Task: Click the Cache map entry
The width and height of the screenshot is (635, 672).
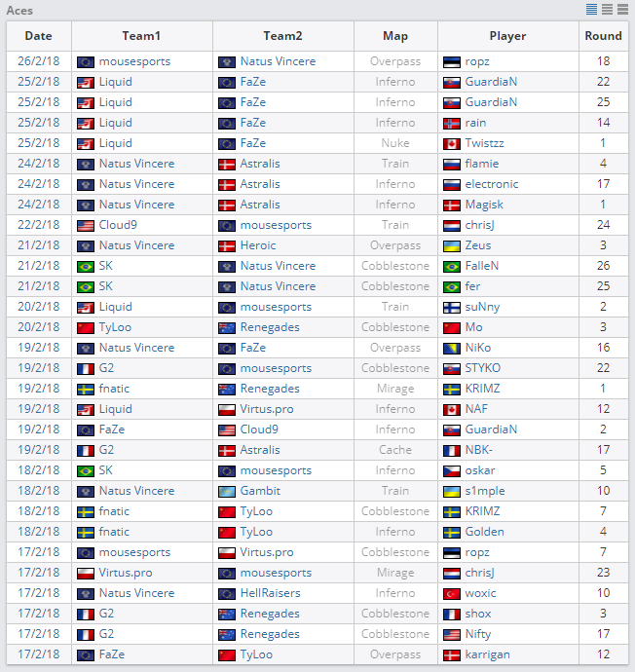Action: tap(395, 450)
